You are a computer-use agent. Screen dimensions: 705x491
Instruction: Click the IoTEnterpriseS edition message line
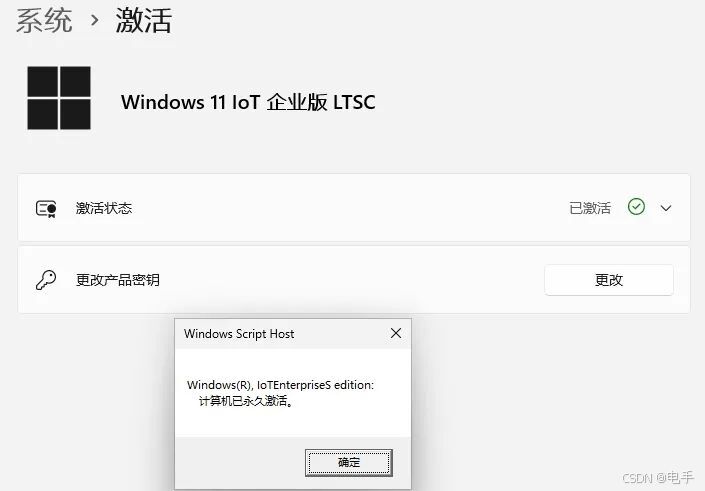(281, 385)
